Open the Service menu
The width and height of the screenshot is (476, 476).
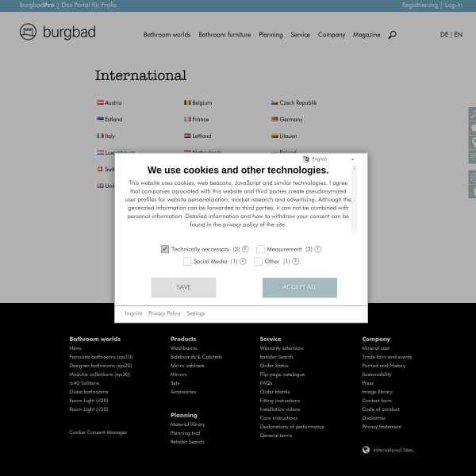(300, 35)
